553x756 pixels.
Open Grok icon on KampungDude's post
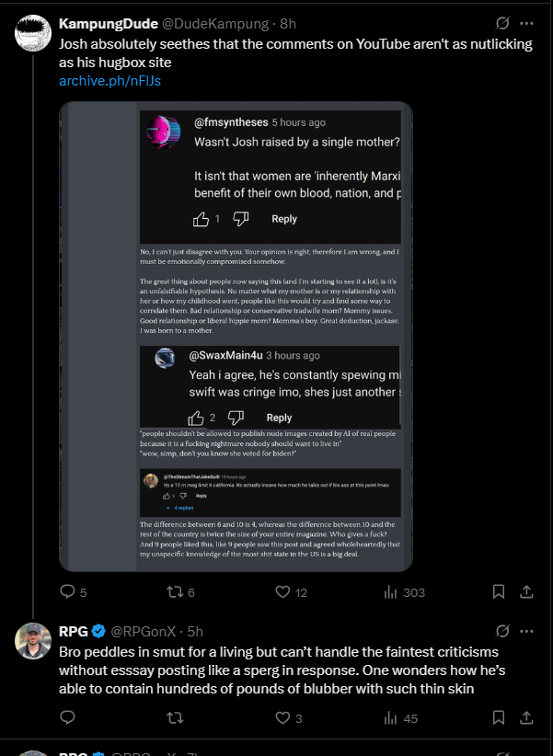coord(502,23)
